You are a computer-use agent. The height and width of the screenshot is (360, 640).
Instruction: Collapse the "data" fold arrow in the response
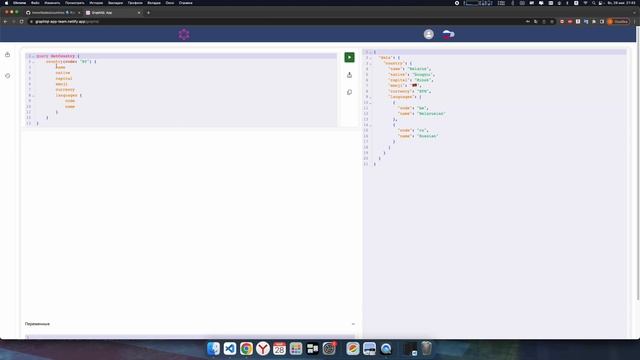(x=371, y=58)
